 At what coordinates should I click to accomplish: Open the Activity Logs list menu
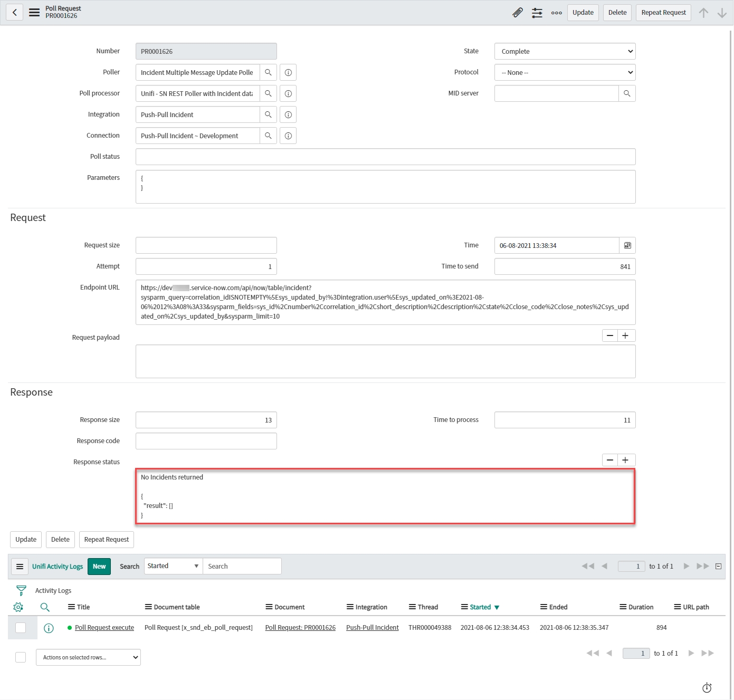coord(20,567)
